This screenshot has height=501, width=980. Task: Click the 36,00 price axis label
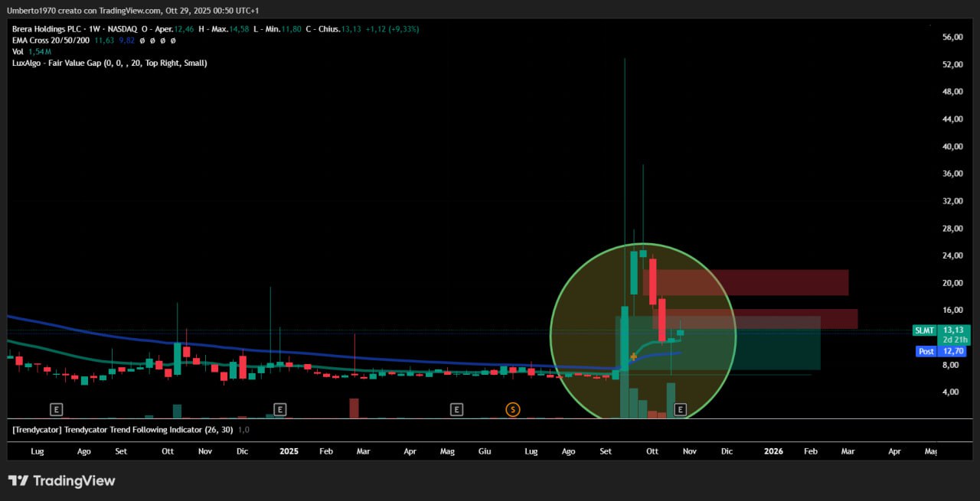click(952, 174)
